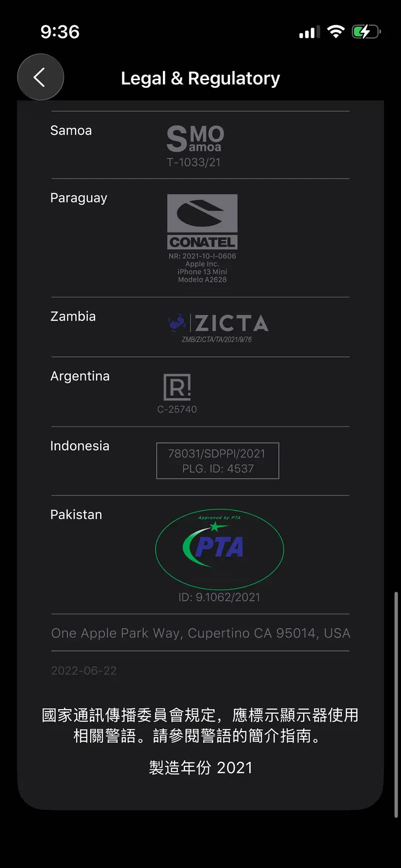Click the PTA ID 9.1062/2021 text
Image resolution: width=401 pixels, height=868 pixels.
click(220, 597)
